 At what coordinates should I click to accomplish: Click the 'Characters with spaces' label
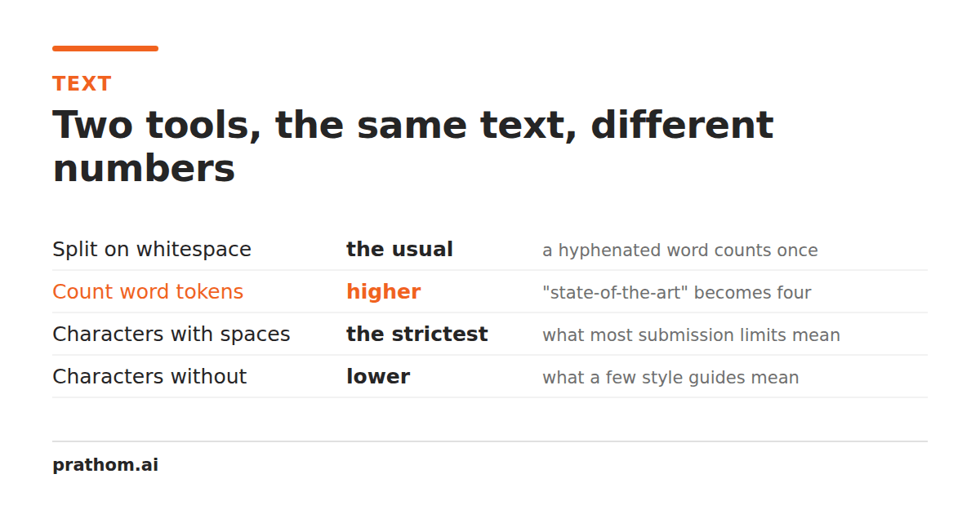[x=171, y=335]
